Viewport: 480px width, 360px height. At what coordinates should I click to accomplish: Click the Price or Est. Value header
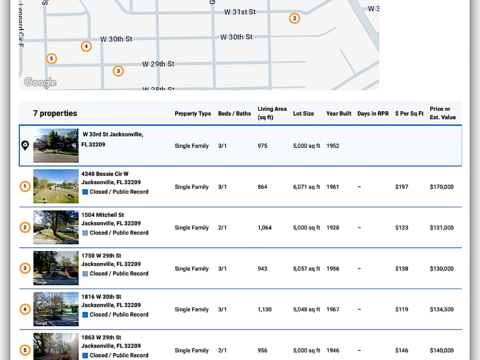443,113
